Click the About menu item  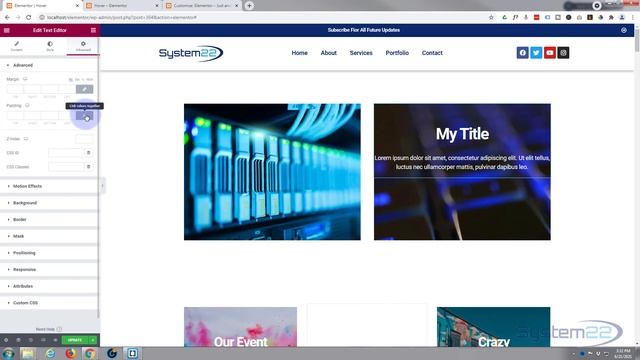click(329, 53)
